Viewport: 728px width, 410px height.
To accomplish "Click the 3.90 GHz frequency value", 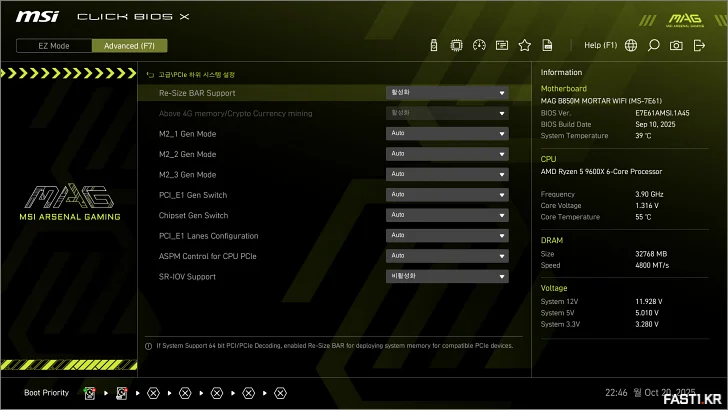I will coord(649,195).
